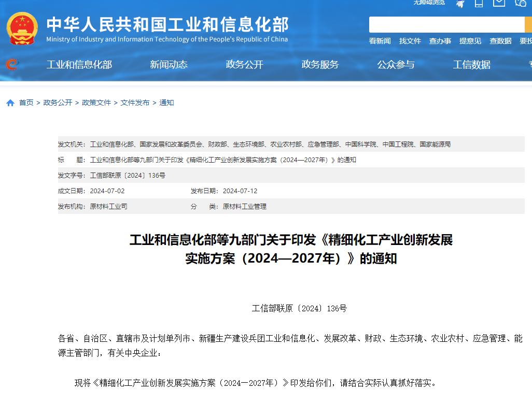Go to 文件发布 in the breadcrumb
This screenshot has width=532, height=404.
click(x=135, y=103)
